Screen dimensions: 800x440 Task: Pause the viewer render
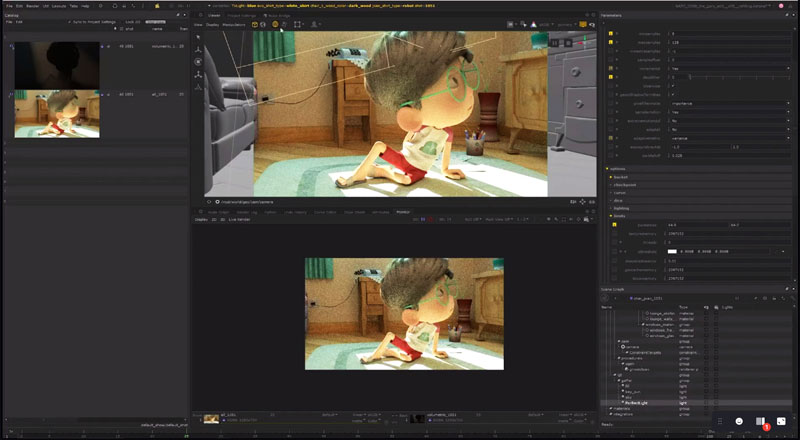click(555, 43)
